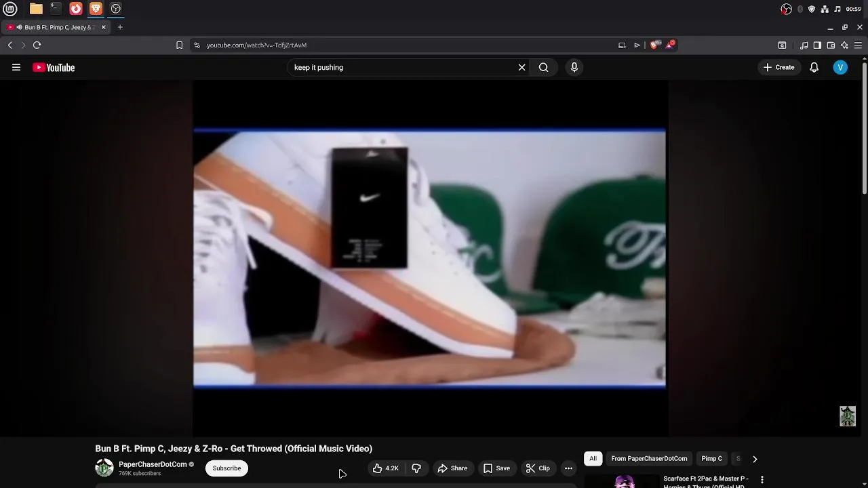Image resolution: width=868 pixels, height=488 pixels.
Task: Go to the YouTube home logo
Action: click(x=54, y=67)
